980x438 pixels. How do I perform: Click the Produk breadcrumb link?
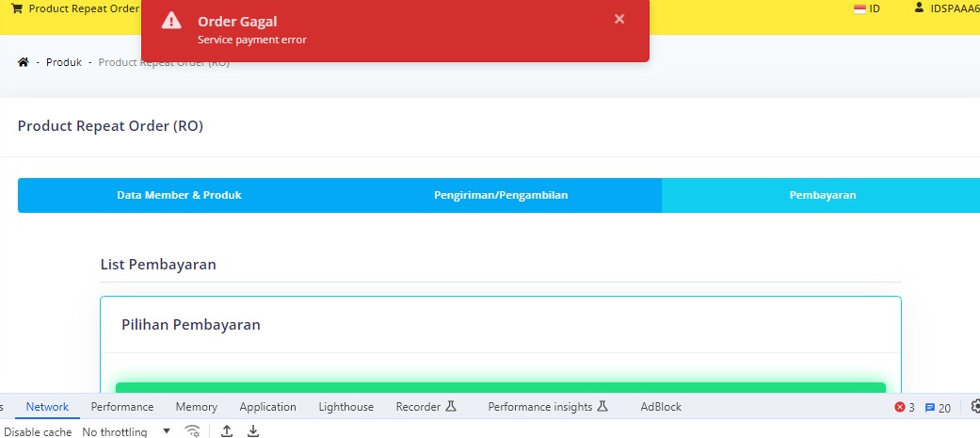click(x=64, y=62)
